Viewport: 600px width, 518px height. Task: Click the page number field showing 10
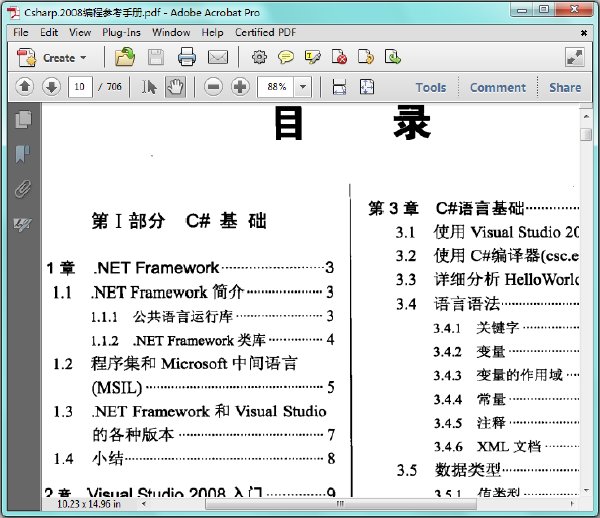click(x=80, y=87)
